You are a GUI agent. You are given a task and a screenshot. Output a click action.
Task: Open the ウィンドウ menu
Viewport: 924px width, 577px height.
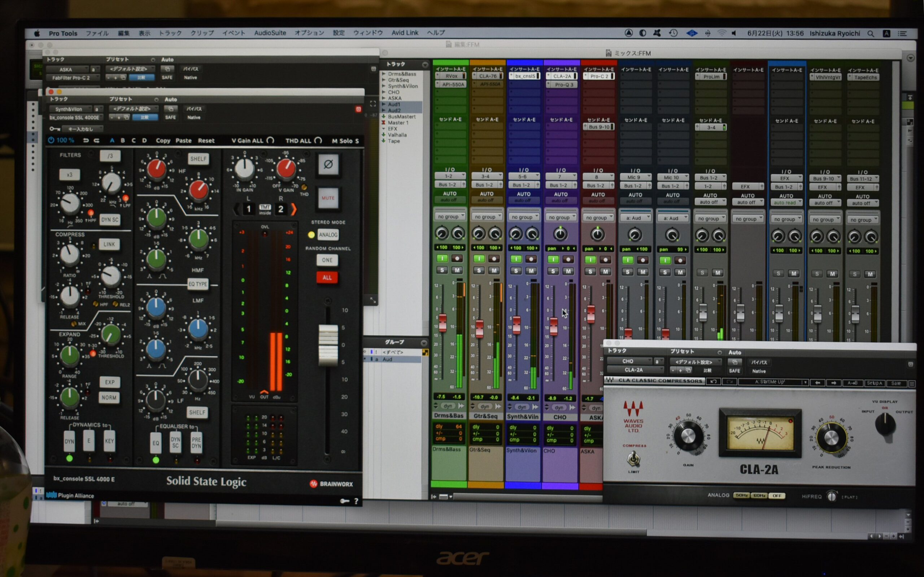[368, 33]
